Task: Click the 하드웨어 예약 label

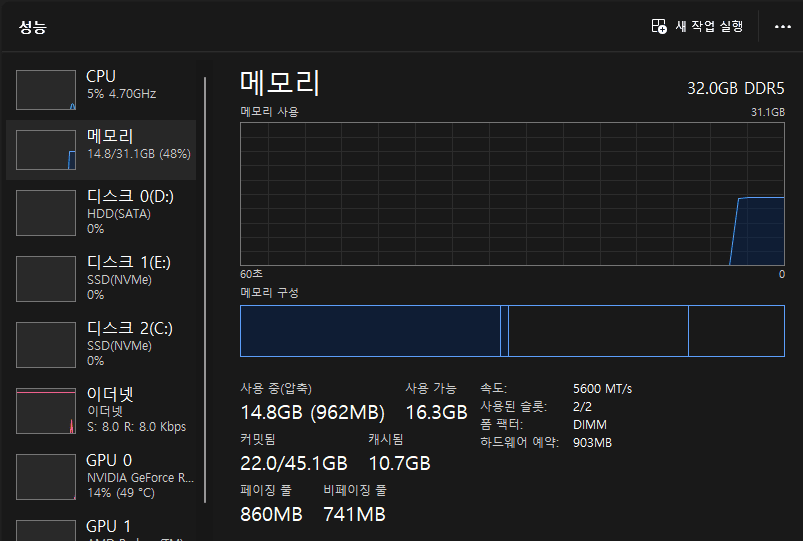Action: [519, 443]
